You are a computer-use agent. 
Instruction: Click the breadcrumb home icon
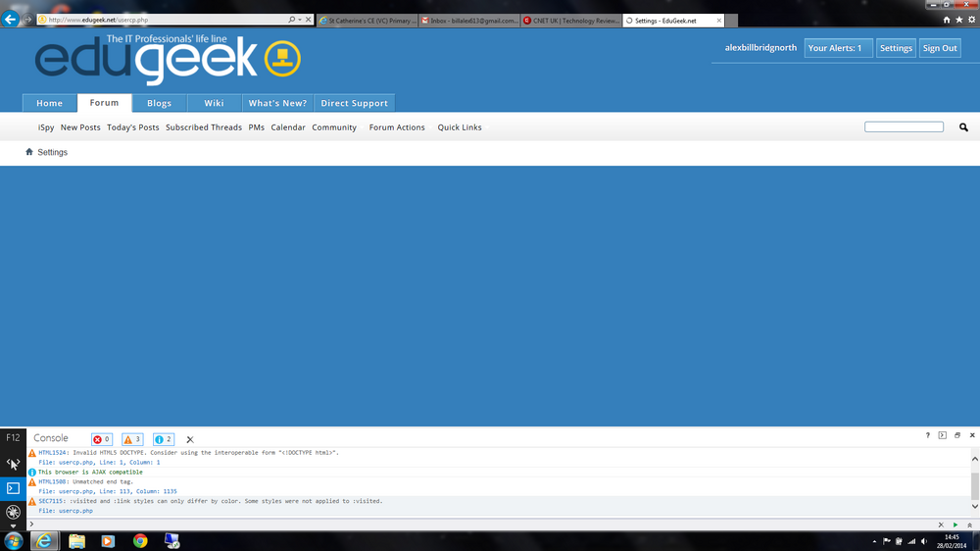pos(28,152)
